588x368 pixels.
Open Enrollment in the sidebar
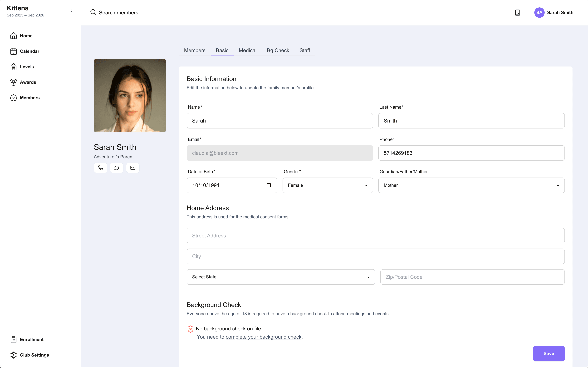pyautogui.click(x=32, y=340)
